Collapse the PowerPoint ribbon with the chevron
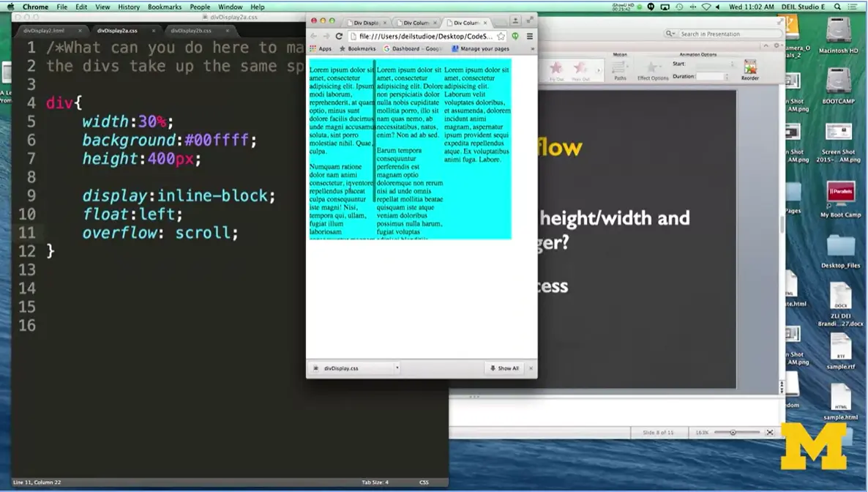 (x=766, y=45)
